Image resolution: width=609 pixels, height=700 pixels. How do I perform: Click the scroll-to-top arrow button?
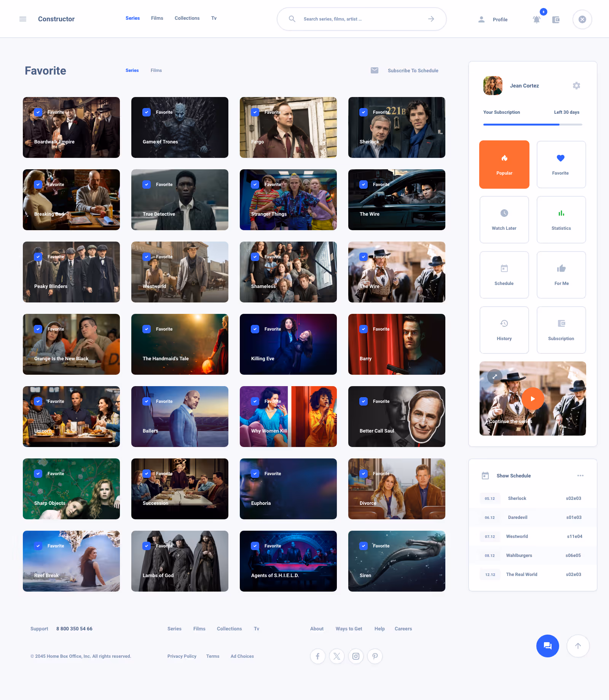(578, 646)
